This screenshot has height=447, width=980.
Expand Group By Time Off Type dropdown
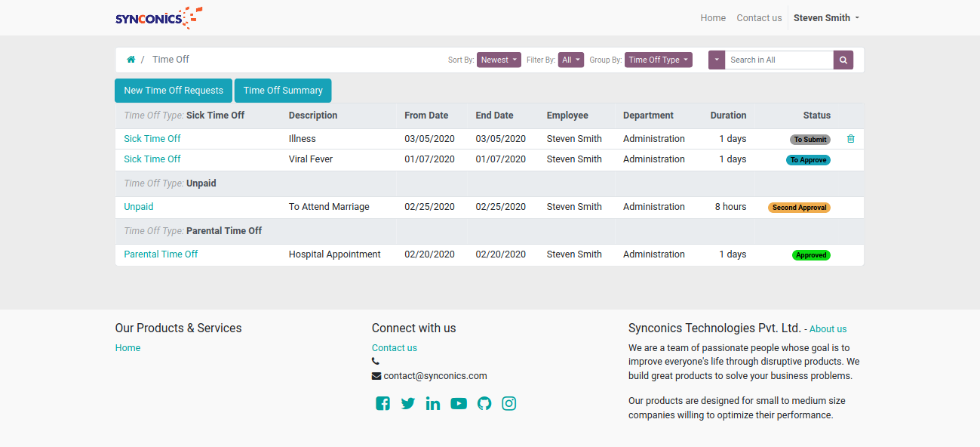659,60
